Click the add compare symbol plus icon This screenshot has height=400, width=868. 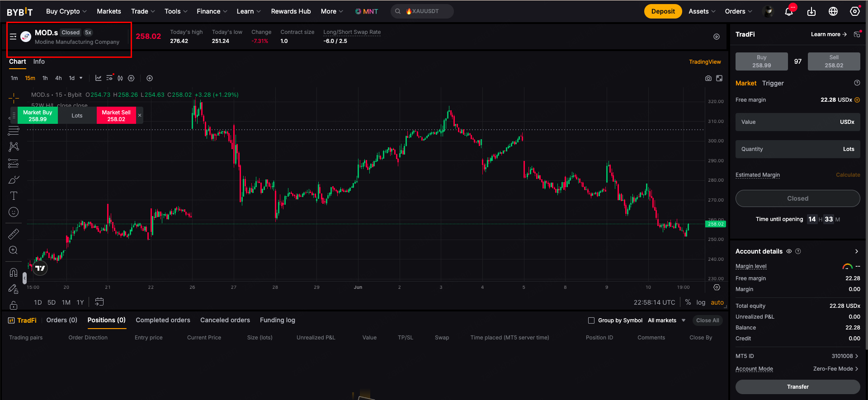(150, 78)
